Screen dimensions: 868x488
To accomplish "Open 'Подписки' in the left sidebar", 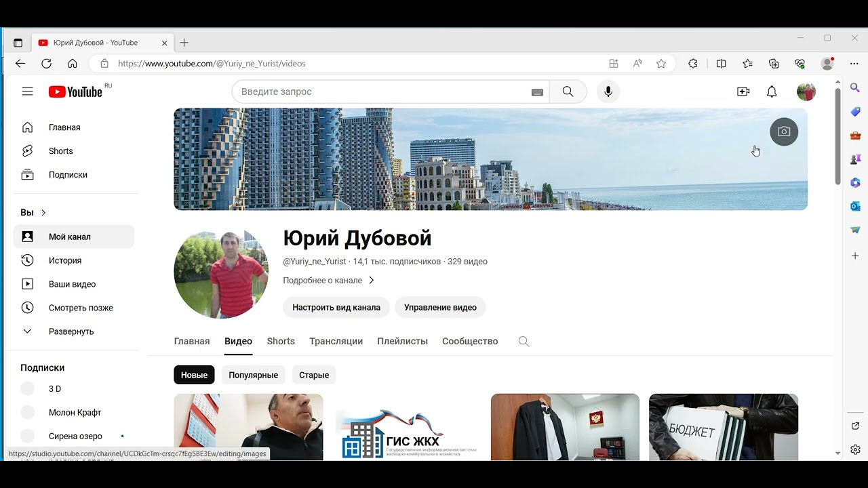I will (74, 175).
